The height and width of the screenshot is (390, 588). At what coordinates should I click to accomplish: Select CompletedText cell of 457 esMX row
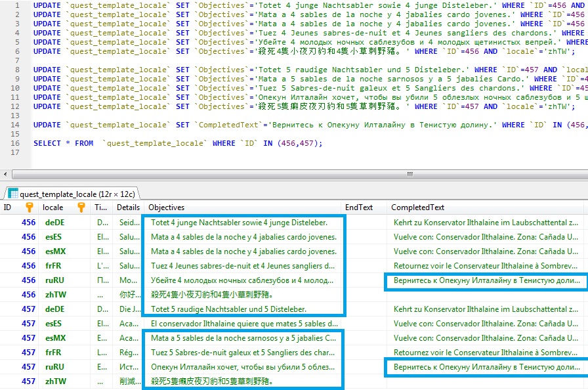(x=486, y=338)
